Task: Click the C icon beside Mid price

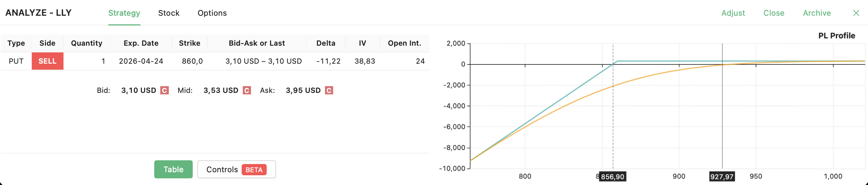Action: click(247, 90)
